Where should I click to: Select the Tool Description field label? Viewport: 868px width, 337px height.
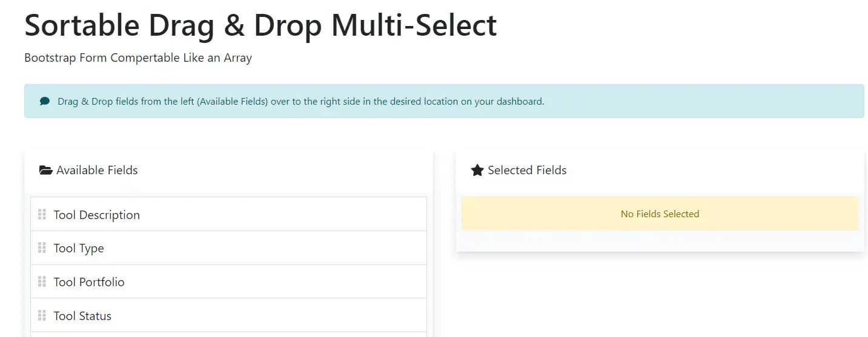(97, 215)
